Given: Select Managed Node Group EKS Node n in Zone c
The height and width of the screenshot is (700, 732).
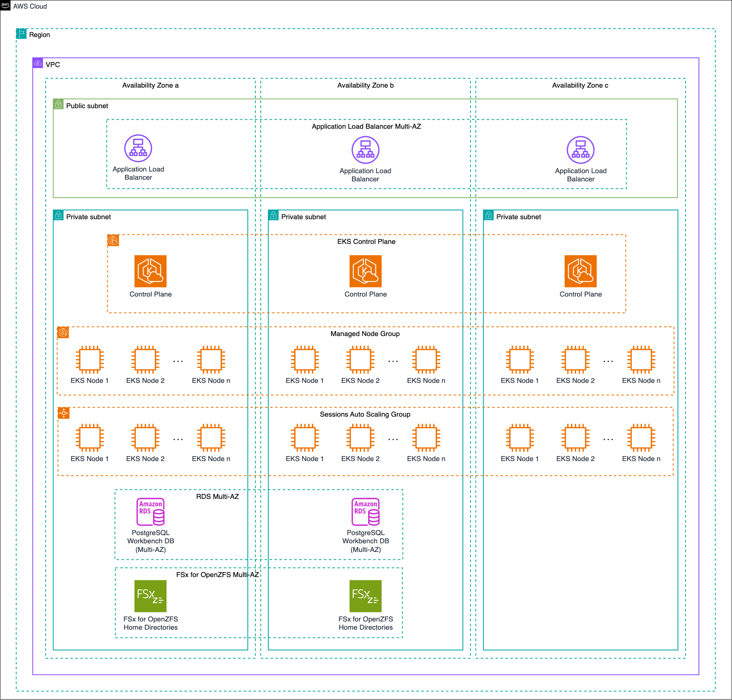Looking at the screenshot, I should tap(641, 359).
